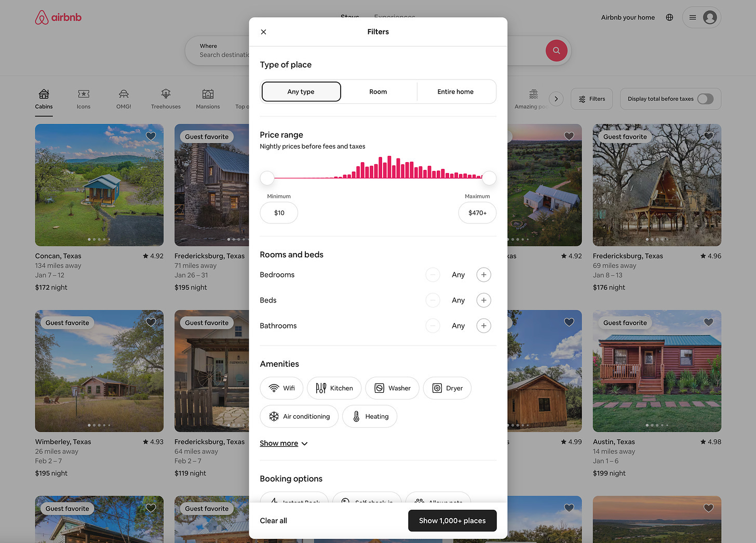Favorite the 4.92 rated listing right of the dialog
Viewport: 756px width, 543px height.
coord(569,136)
